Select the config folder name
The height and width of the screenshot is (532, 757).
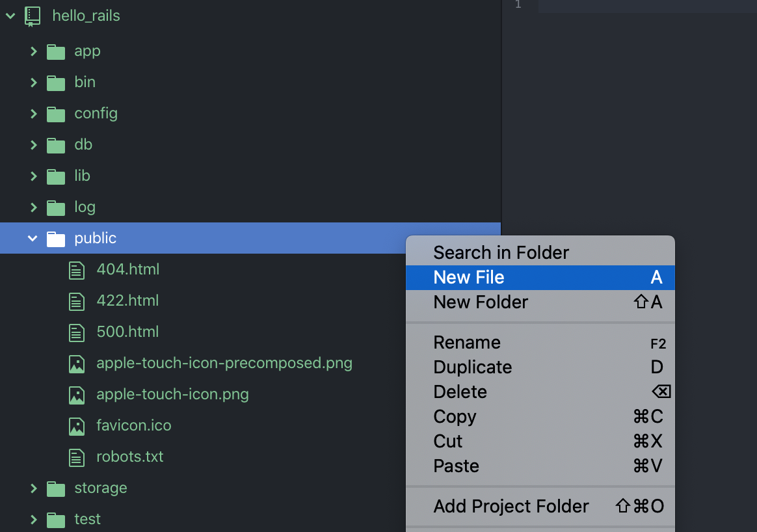click(96, 114)
